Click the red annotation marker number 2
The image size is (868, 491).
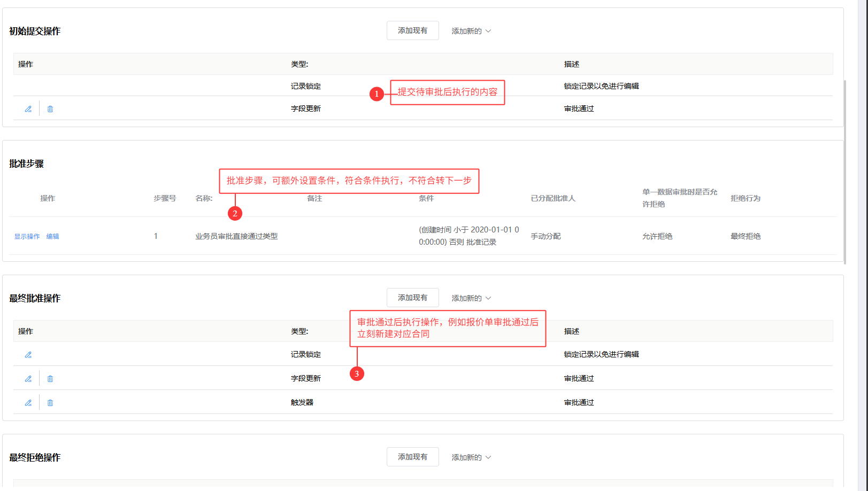235,214
